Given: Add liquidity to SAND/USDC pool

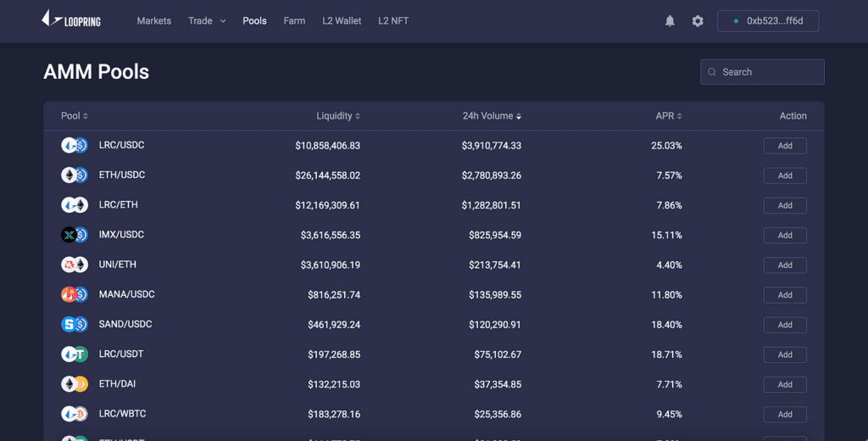Looking at the screenshot, I should tap(785, 325).
